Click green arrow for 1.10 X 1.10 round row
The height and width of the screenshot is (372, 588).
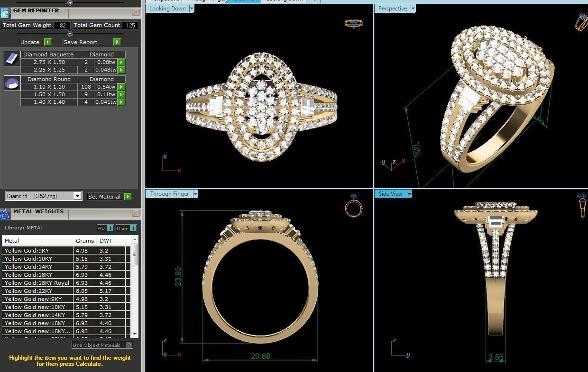121,87
